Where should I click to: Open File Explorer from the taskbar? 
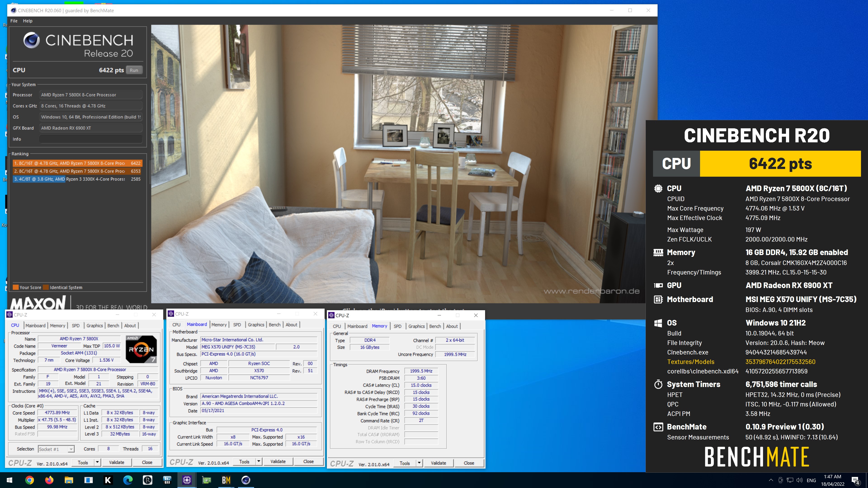[69, 480]
